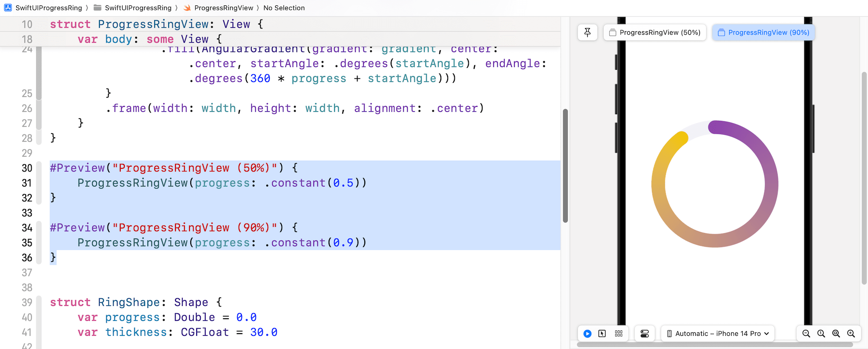Viewport: 868px width, 349px height.
Task: Open SwiftUIProgressRing project breadcrumb
Action: pyautogui.click(x=43, y=8)
